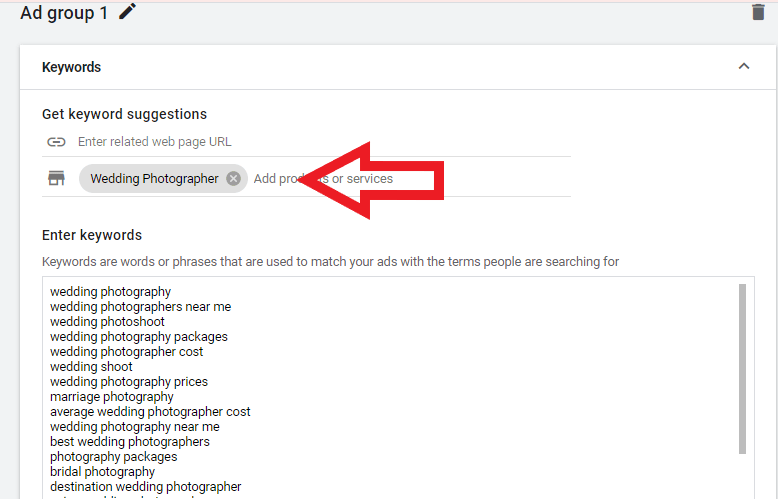The height and width of the screenshot is (499, 778).
Task: Click the 'Ad group 1' title text
Action: click(64, 13)
